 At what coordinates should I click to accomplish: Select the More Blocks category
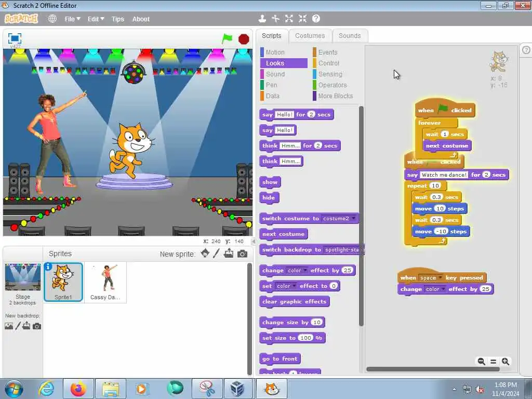click(336, 96)
